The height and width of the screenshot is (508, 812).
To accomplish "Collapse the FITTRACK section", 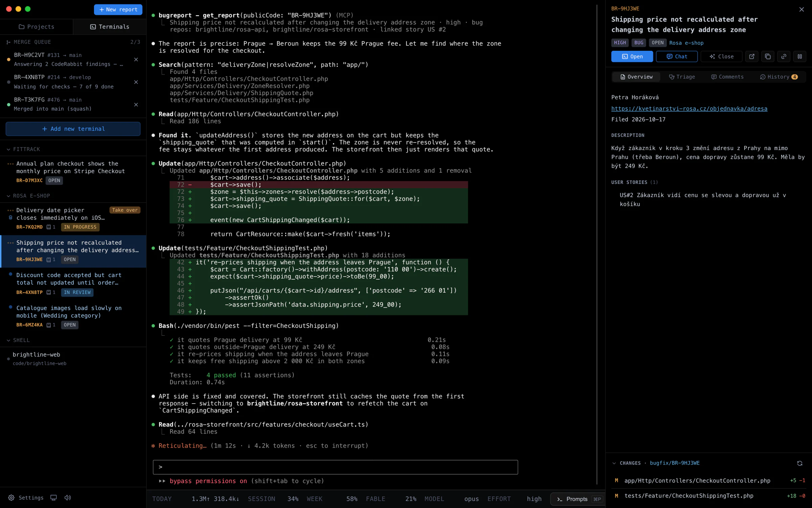I will point(8,149).
